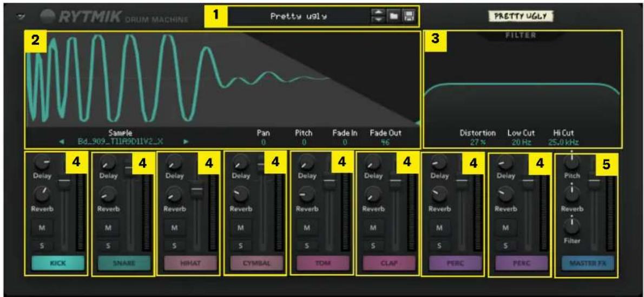Click the HIHAT Delay knob

pyautogui.click(x=175, y=163)
